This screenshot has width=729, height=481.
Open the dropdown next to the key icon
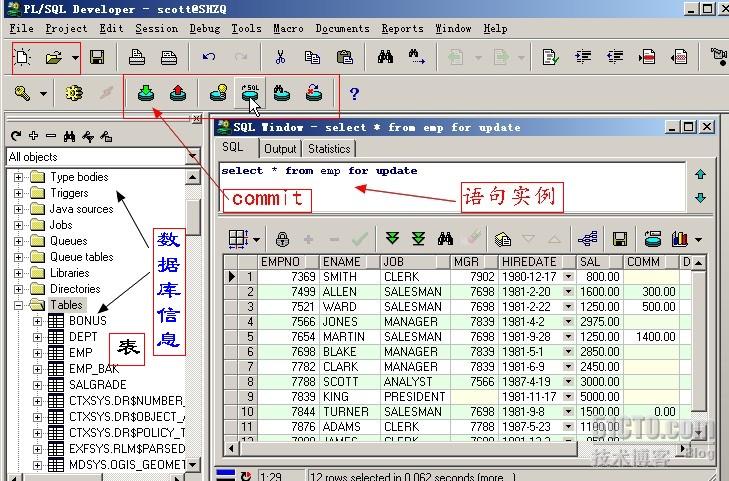(x=43, y=93)
